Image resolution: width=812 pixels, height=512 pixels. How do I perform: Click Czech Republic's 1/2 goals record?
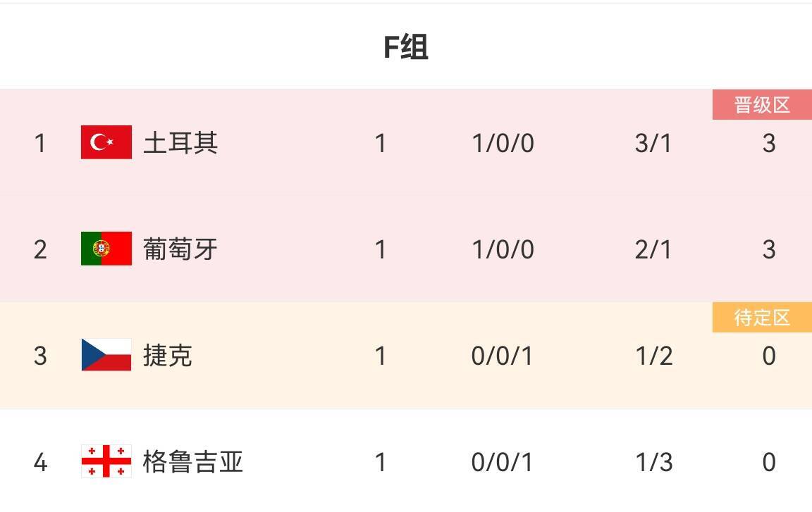(653, 356)
